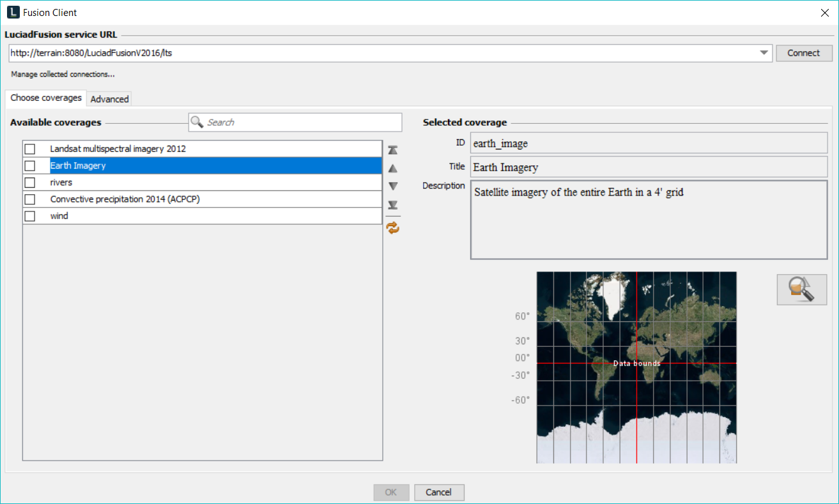The height and width of the screenshot is (504, 839).
Task: Move selected coverage down one position
Action: click(393, 187)
